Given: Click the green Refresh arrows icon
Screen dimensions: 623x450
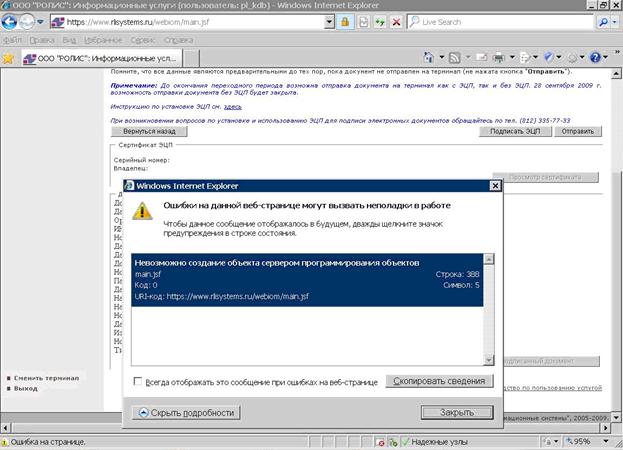Looking at the screenshot, I should point(380,22).
